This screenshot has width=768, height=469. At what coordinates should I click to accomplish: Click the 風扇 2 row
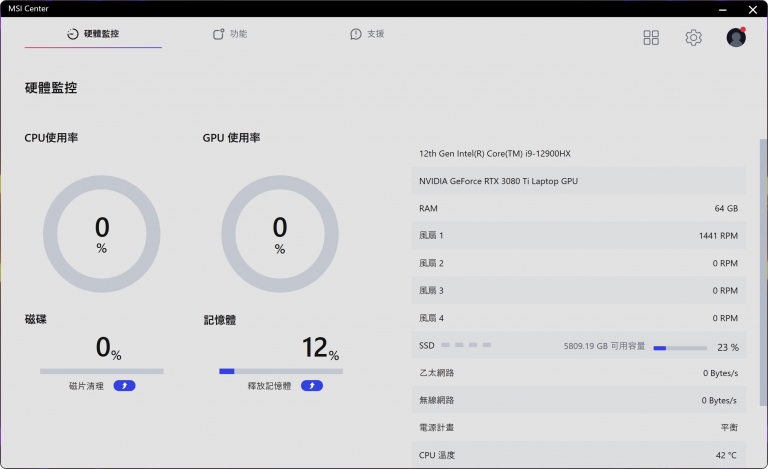tap(579, 263)
